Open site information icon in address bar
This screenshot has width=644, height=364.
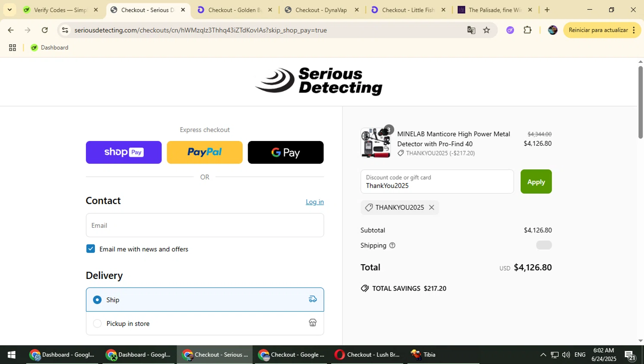pos(65,30)
